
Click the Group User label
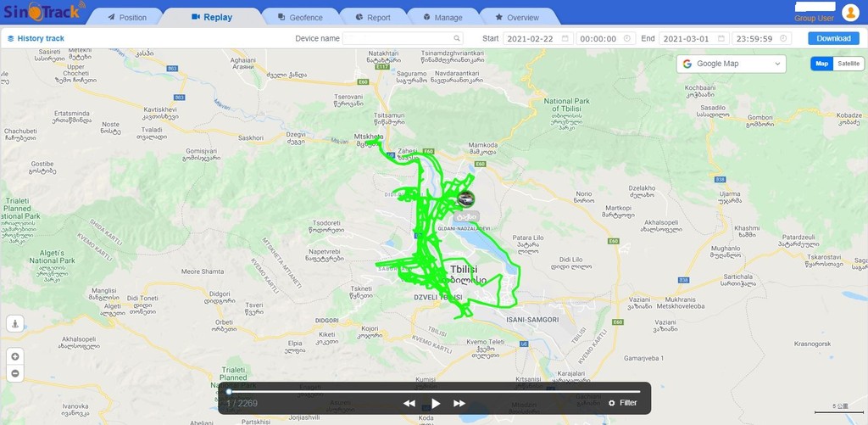click(814, 19)
